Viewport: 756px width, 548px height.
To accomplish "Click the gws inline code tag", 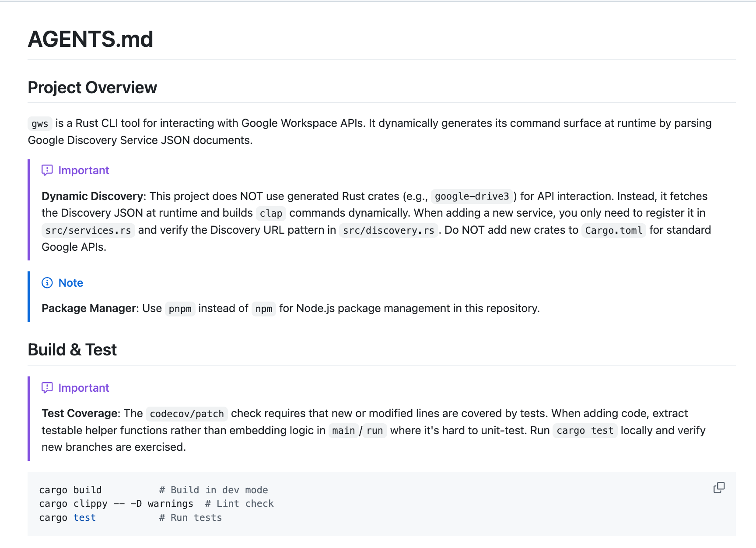I will (x=40, y=124).
